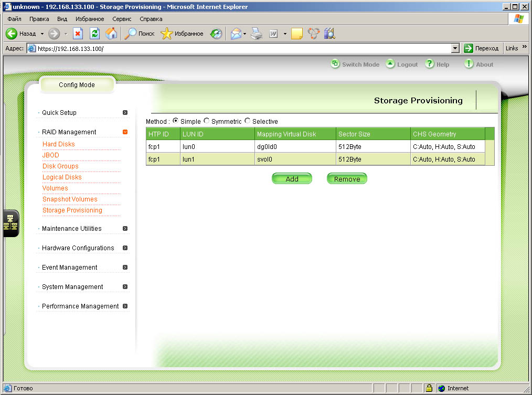Open the Edit button dropdown arrow
Viewport: 532px width, 395px height.
[x=285, y=34]
